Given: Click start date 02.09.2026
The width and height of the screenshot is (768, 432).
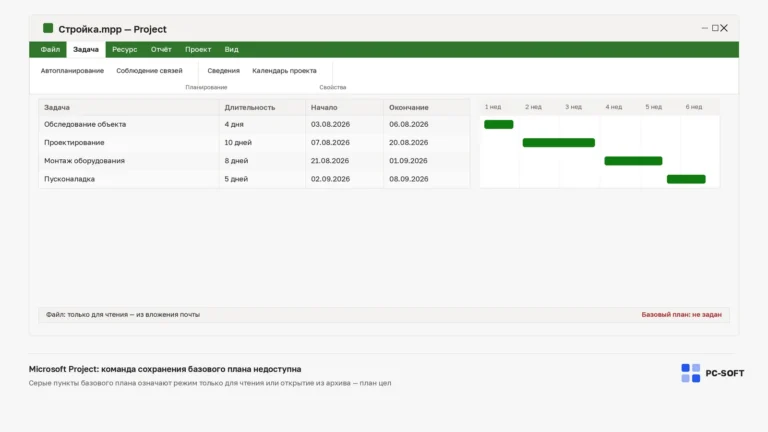Looking at the screenshot, I should click(x=330, y=179).
